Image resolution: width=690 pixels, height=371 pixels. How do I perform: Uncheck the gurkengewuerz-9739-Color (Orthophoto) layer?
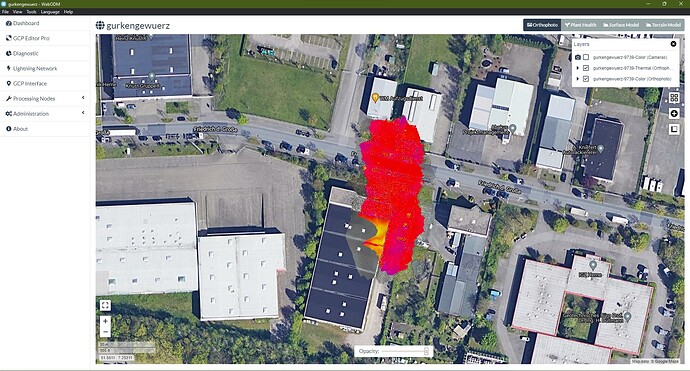(586, 79)
